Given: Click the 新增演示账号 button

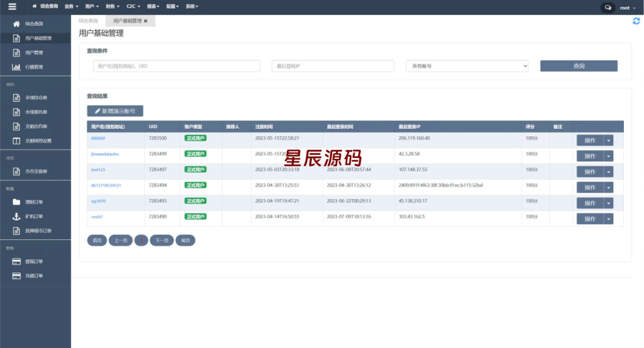Looking at the screenshot, I should [115, 111].
